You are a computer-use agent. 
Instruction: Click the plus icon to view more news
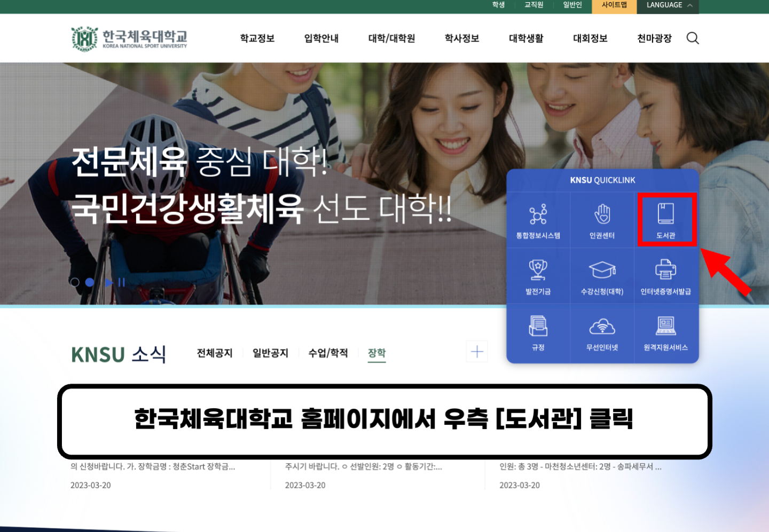(x=477, y=351)
